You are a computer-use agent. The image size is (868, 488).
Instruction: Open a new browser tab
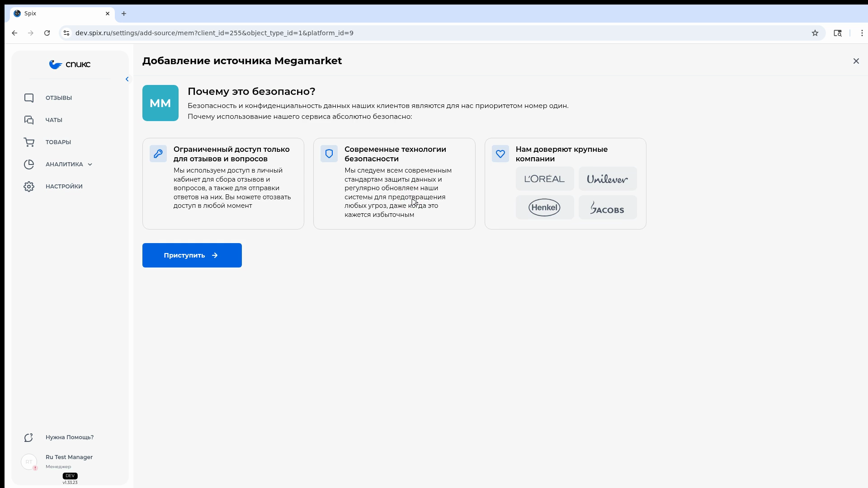(x=124, y=14)
